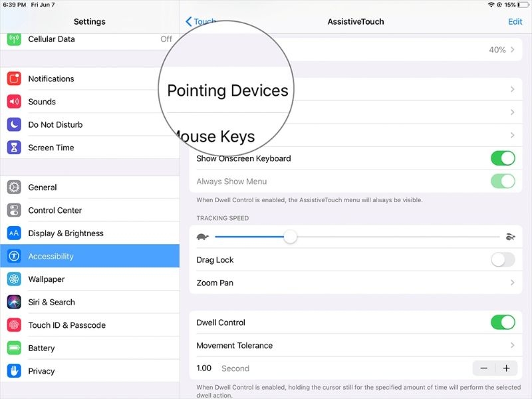Tap the Notifications icon in sidebar

(x=14, y=78)
